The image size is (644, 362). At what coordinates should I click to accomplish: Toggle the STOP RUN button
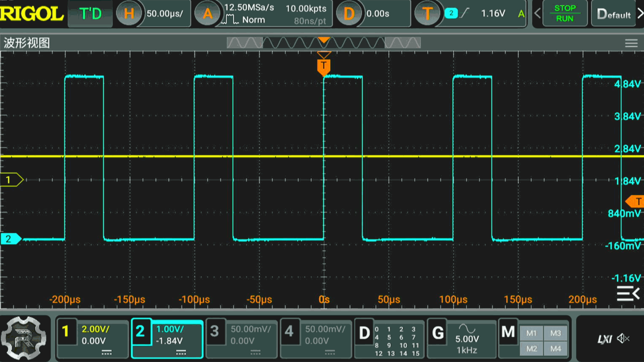(x=565, y=13)
